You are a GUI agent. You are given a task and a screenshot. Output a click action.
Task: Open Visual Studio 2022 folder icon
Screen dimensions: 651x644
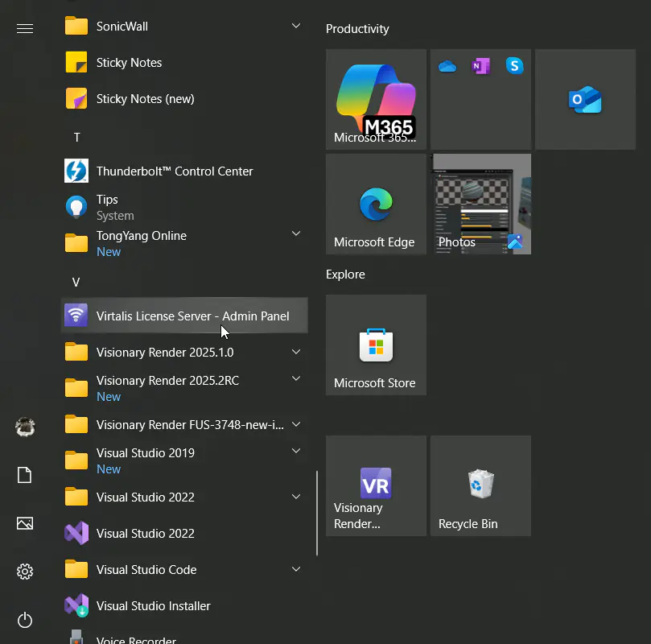point(76,497)
